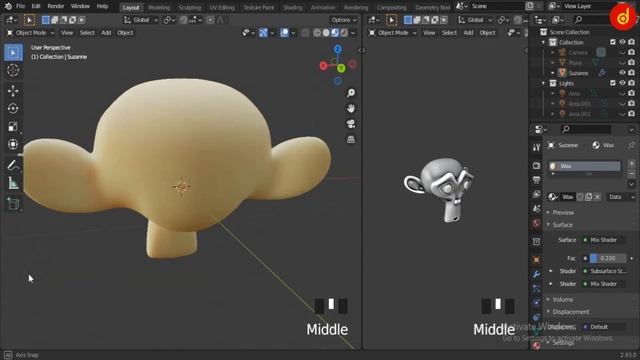
Task: Activate the Move tool
Action: point(13,91)
